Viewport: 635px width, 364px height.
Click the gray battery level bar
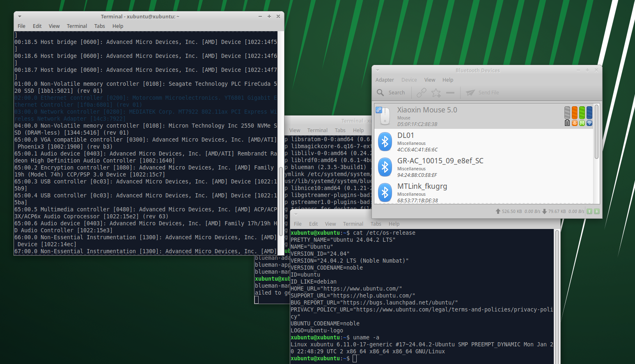567,113
